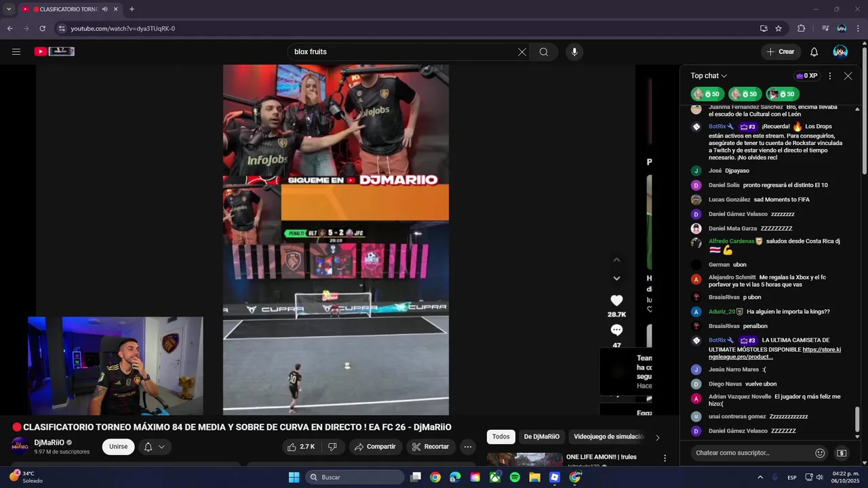868x488 pixels.
Task: Open browser three-dot menu
Action: click(857, 28)
